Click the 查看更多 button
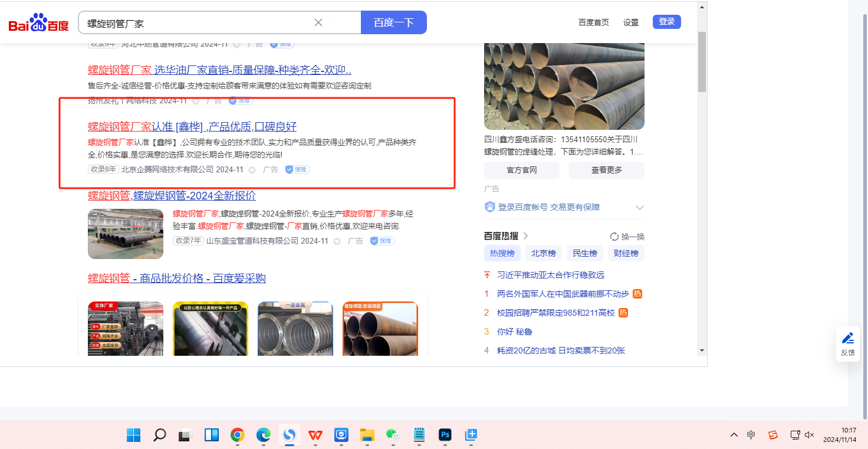868x449 pixels. coord(607,170)
